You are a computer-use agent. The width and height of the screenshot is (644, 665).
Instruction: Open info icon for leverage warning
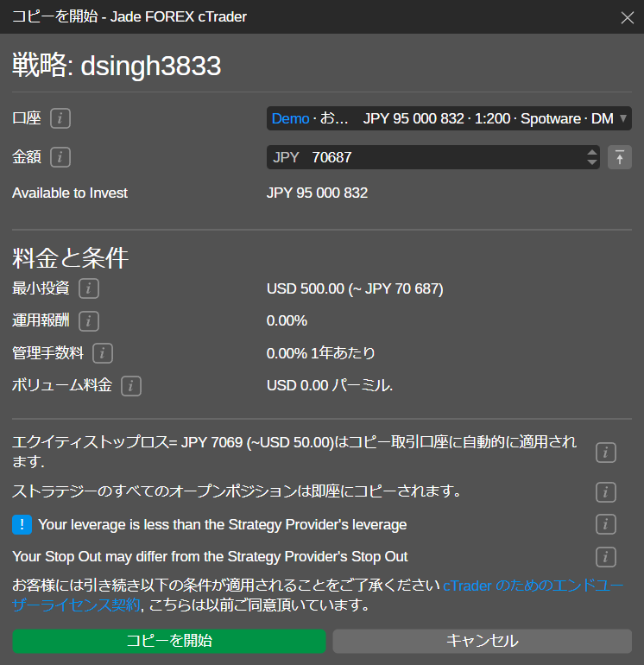[x=606, y=524]
